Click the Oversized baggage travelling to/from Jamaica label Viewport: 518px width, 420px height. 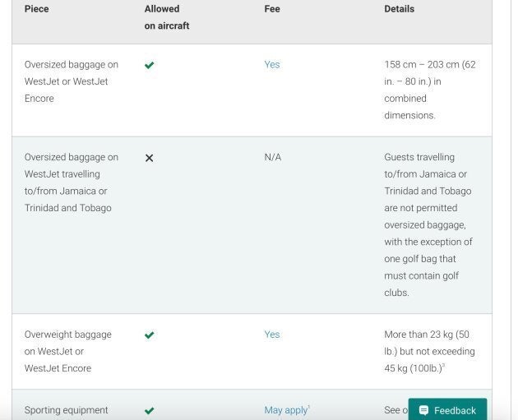pyautogui.click(x=71, y=182)
